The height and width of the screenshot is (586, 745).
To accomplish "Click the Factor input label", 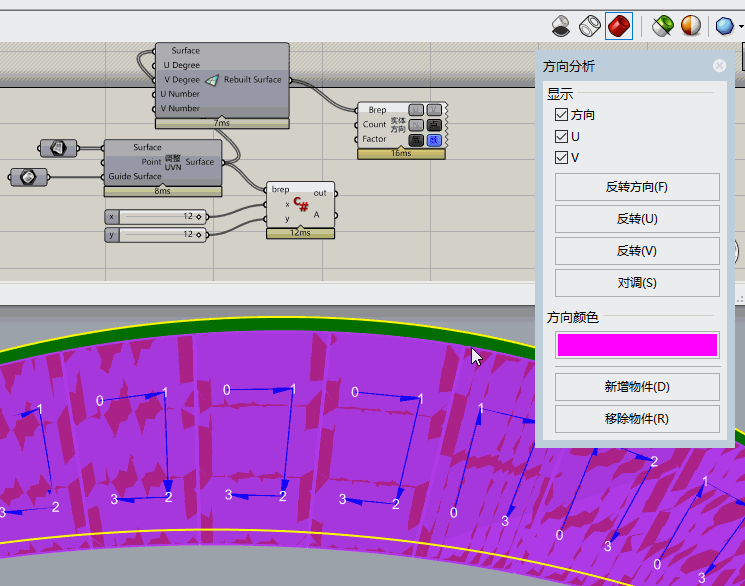I will 374,139.
